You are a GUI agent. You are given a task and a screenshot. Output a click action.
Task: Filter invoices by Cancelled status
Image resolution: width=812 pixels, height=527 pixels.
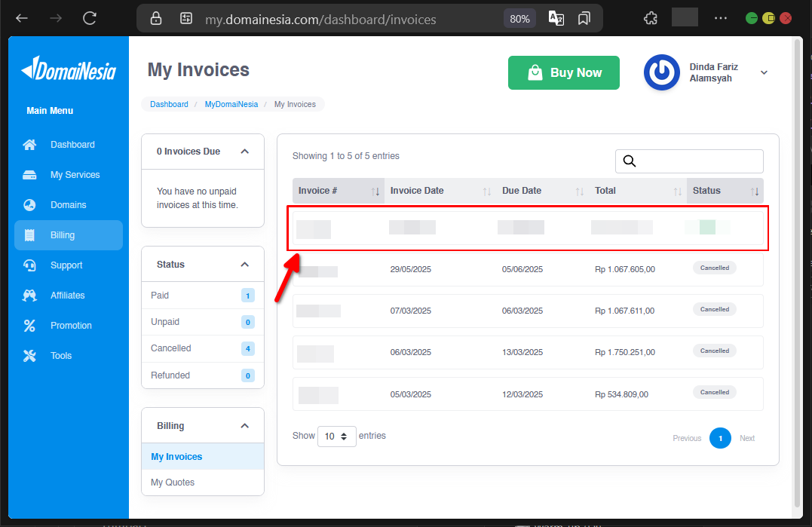[x=171, y=348]
